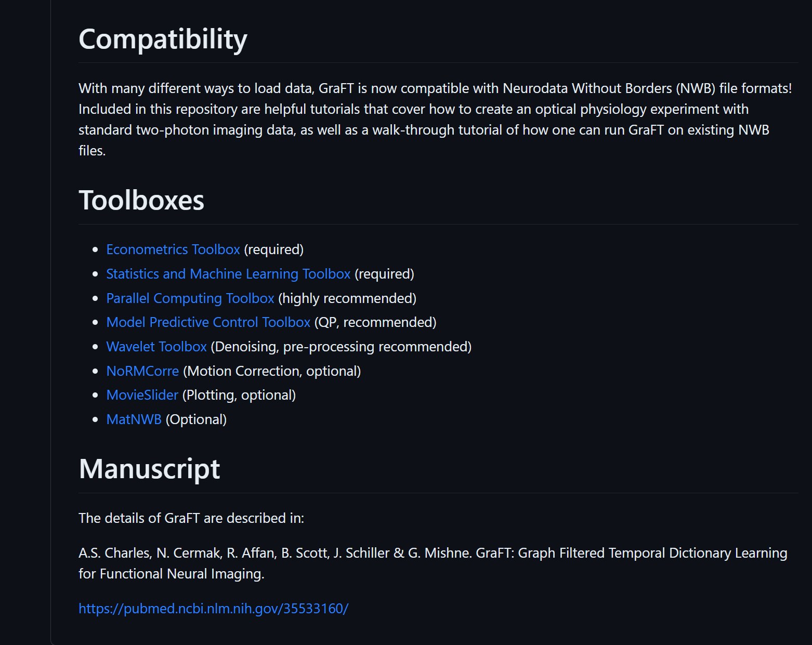The height and width of the screenshot is (645, 812).
Task: Click the paragraph line beginning 'With many different ways'
Action: [435, 88]
